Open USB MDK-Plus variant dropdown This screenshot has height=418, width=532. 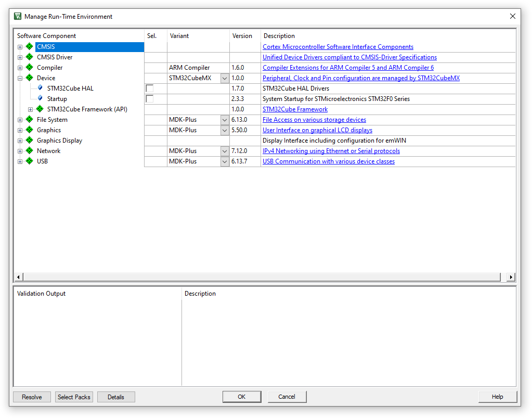225,161
